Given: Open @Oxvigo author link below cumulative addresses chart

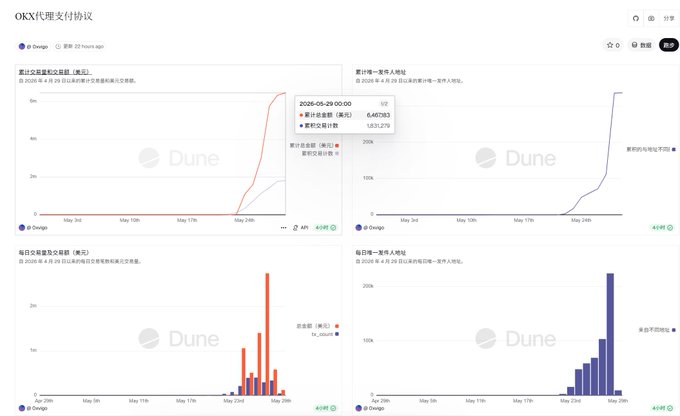Looking at the screenshot, I should pyautogui.click(x=370, y=228).
